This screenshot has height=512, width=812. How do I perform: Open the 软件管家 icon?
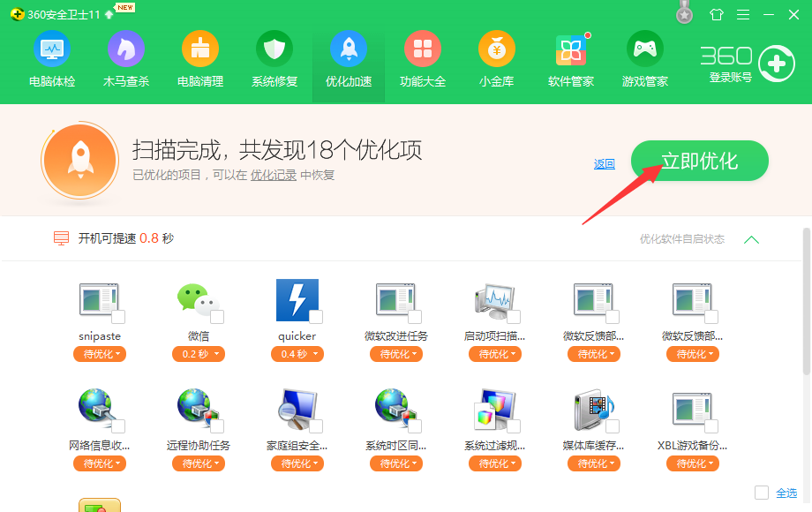click(x=571, y=50)
